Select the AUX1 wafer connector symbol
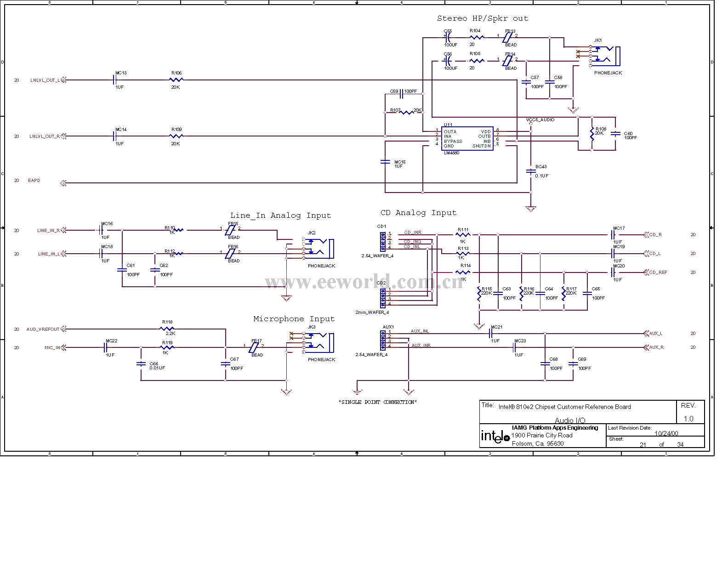 tap(383, 340)
